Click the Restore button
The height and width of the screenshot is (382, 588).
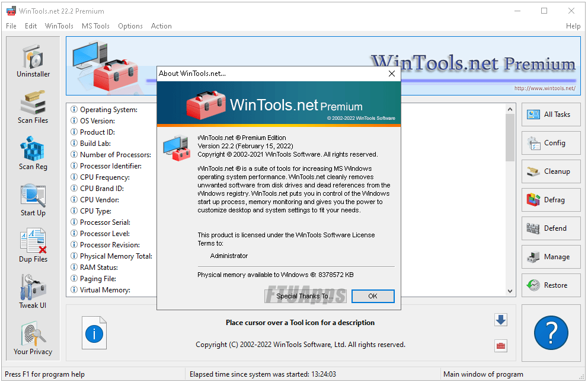[551, 285]
